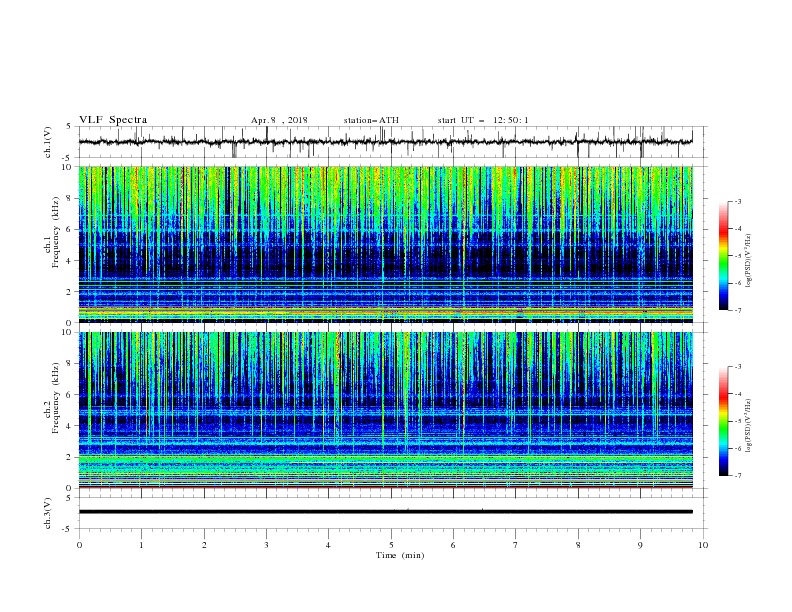The image size is (792, 612).
Task: Click the 'ch.3(V)' waveform axis label
Action: (48, 513)
